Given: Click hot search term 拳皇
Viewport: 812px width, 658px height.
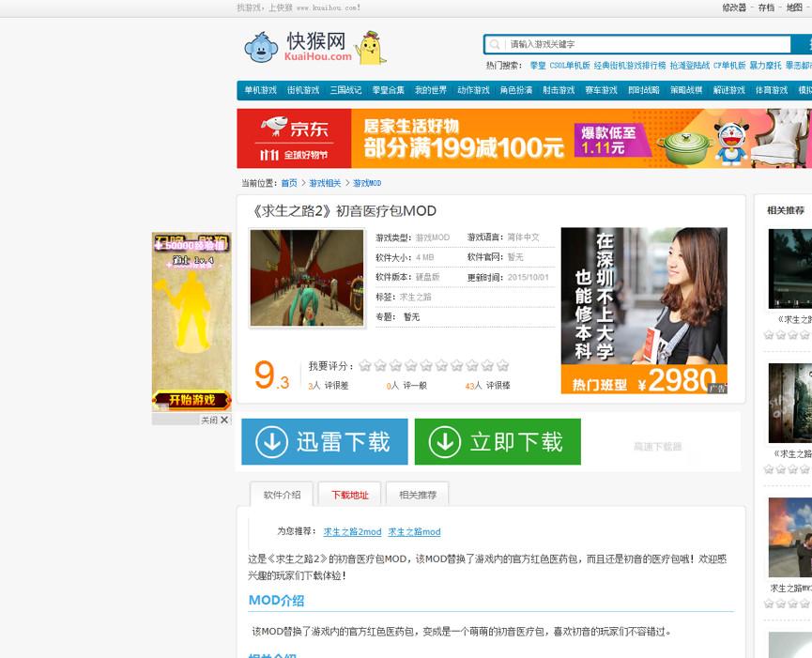Looking at the screenshot, I should pos(538,66).
